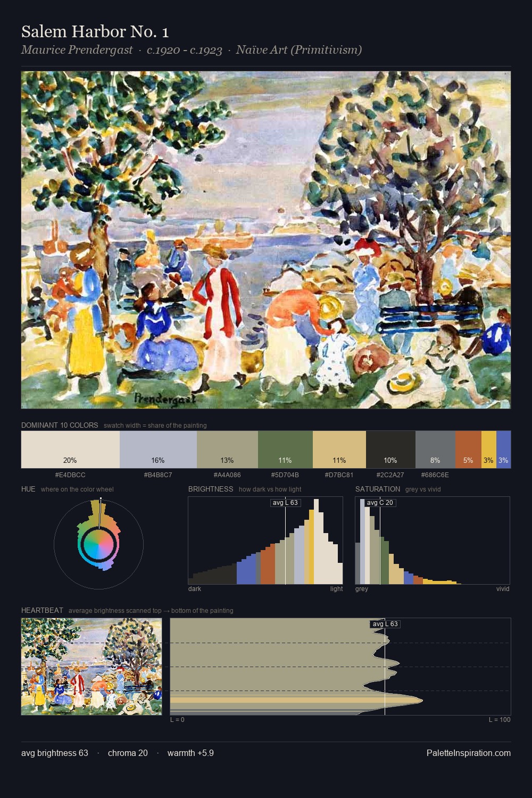The height and width of the screenshot is (798, 532).
Task: Click the 'light' axis label under brightness
Action: [x=336, y=589]
